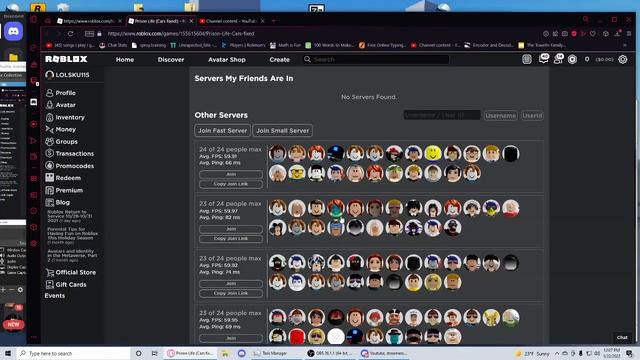The width and height of the screenshot is (640, 360).
Task: Open Transactions in the Roblox sidebar
Action: pyautogui.click(x=69, y=153)
